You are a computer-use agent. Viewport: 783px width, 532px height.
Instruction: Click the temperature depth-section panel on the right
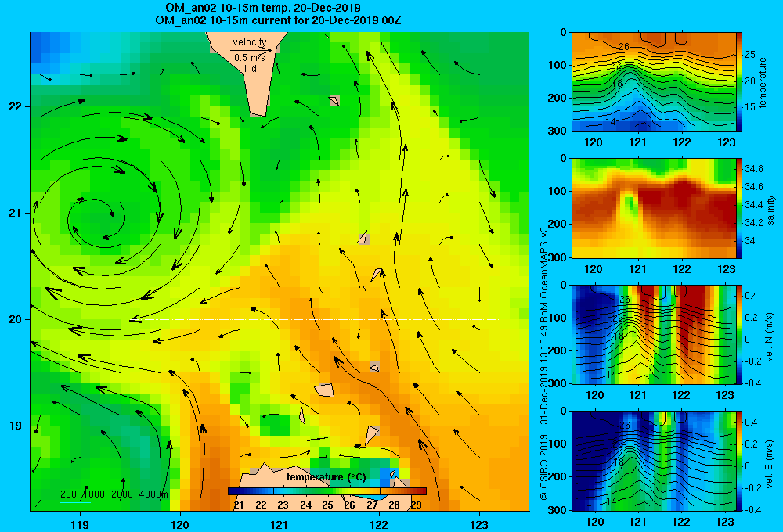(x=653, y=82)
